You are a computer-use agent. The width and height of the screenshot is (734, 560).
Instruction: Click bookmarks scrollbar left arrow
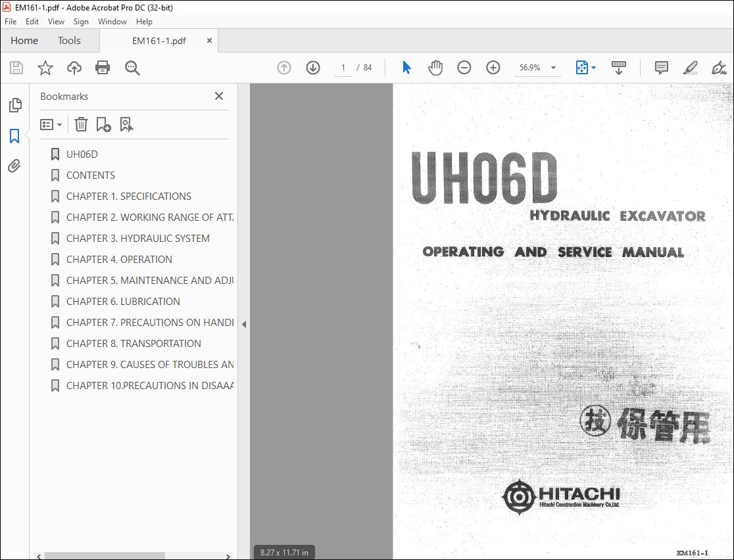[39, 556]
